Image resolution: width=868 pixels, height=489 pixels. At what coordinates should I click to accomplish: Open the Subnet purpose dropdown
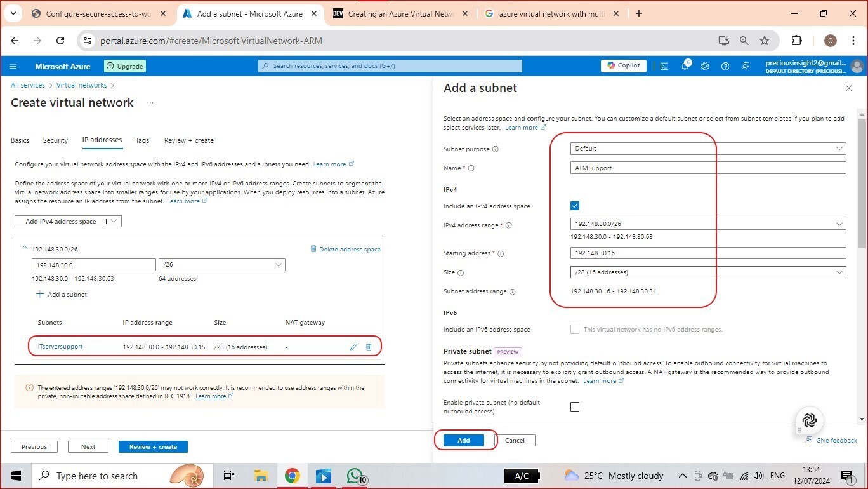[x=708, y=149]
